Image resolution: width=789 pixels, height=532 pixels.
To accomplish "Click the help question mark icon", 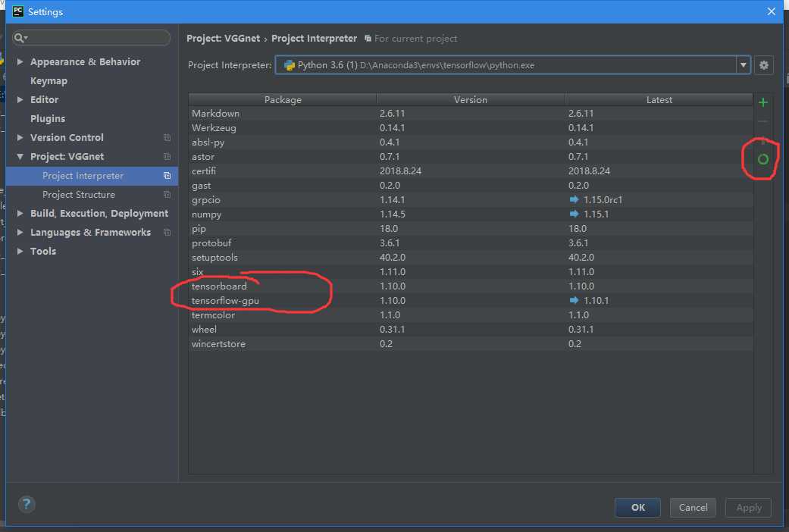I will pos(27,504).
